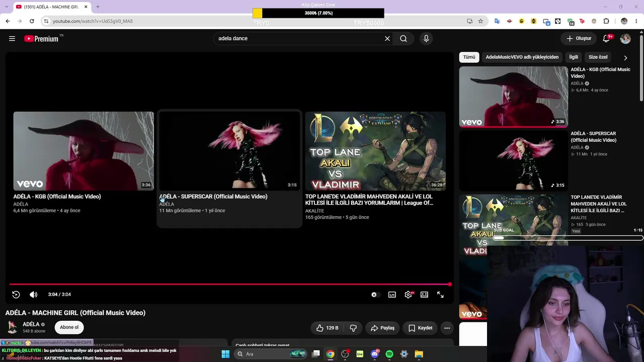Open Top Lane Akali end-screen thumbnail
This screenshot has height=362, width=644.
pos(375,151)
